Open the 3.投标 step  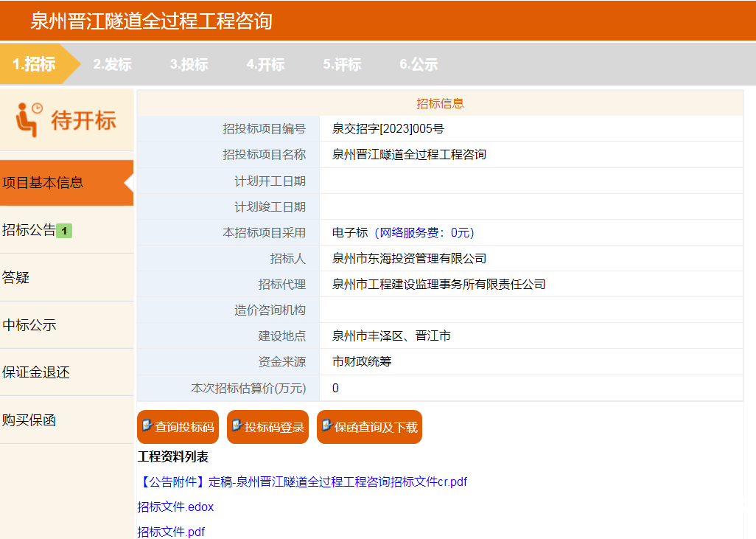[x=189, y=64]
